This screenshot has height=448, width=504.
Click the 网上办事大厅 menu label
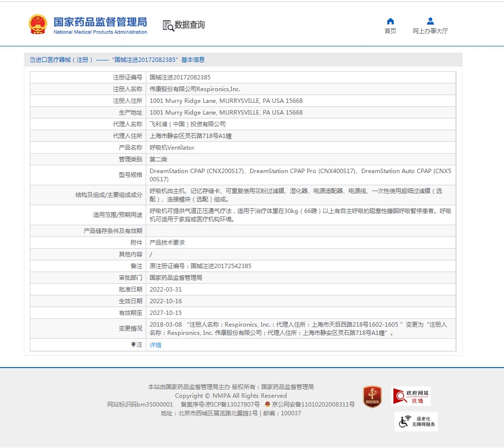point(430,31)
